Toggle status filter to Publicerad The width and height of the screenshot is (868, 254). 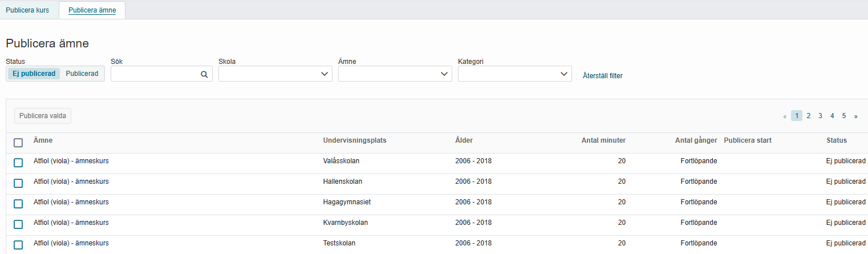tap(82, 74)
